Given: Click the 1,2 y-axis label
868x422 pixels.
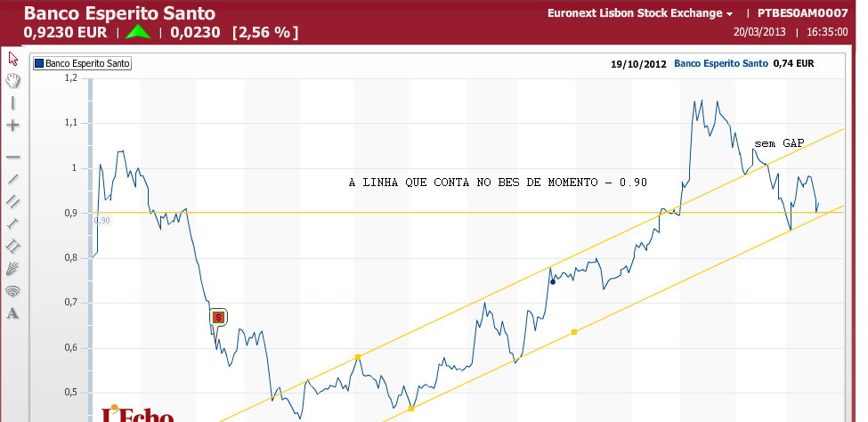Looking at the screenshot, I should click(71, 78).
